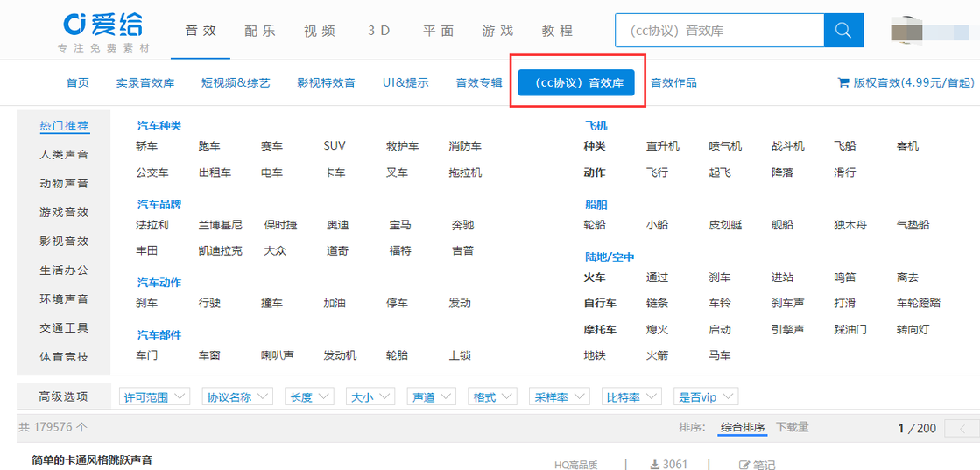Open the shopping cart 版权音效 link
The image size is (980, 470).
[x=906, y=82]
